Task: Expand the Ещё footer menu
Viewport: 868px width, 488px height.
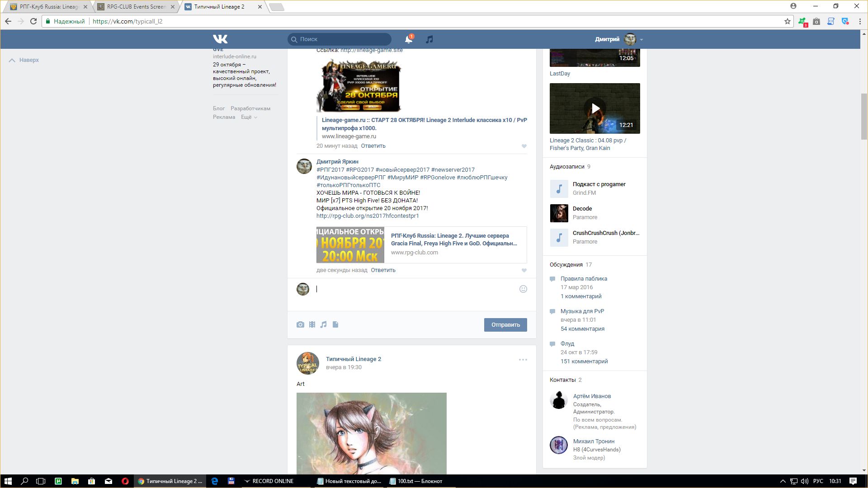Action: [x=249, y=117]
